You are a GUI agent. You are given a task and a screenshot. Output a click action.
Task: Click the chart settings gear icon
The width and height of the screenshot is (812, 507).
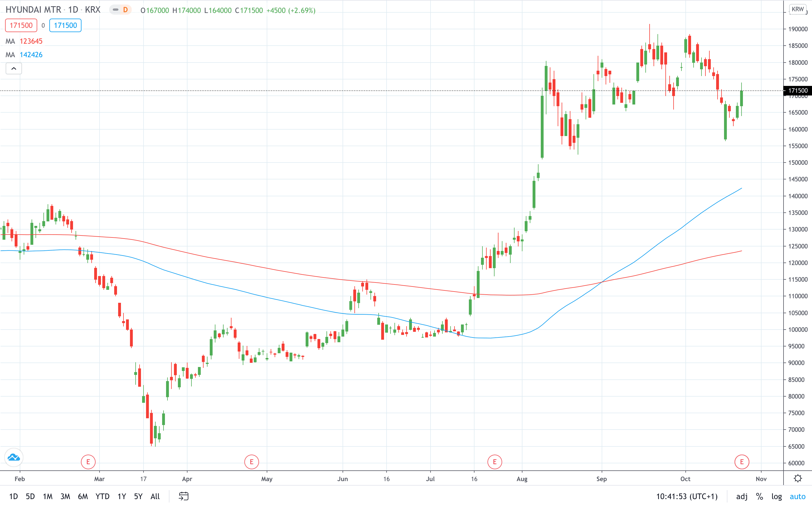pyautogui.click(x=798, y=479)
